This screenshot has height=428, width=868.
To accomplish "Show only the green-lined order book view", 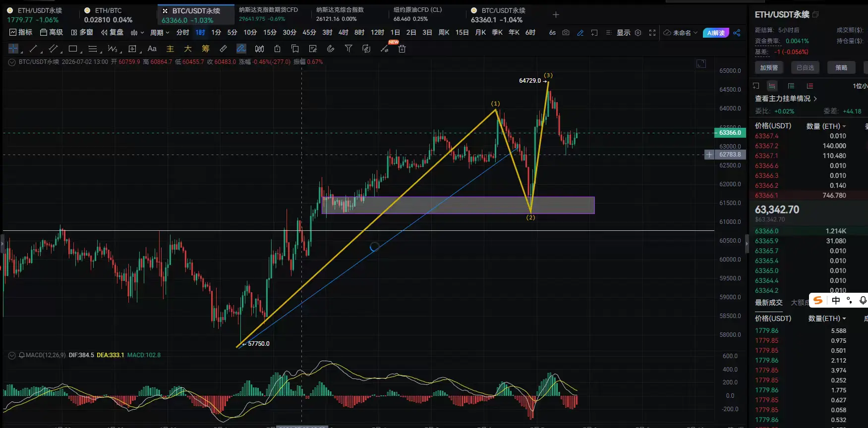I will pyautogui.click(x=791, y=86).
